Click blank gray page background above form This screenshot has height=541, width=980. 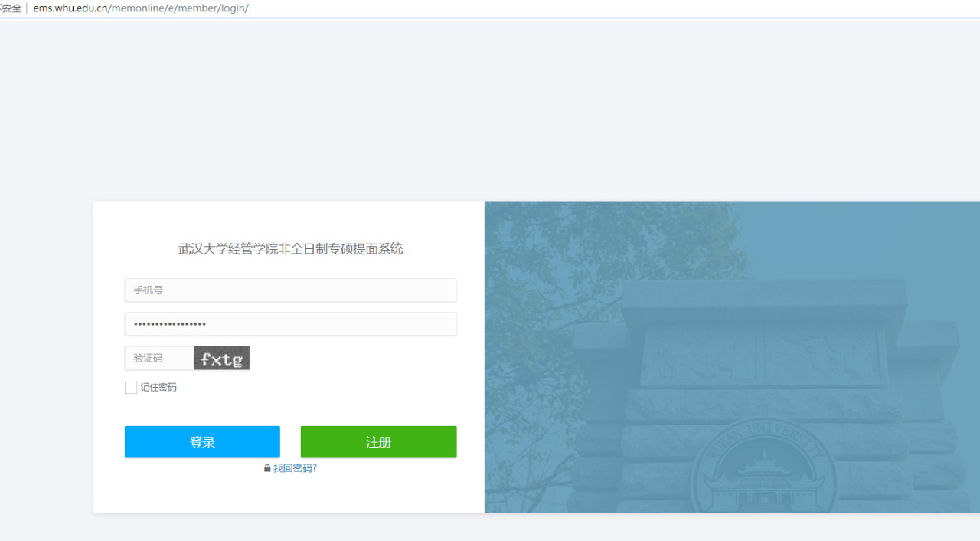click(x=490, y=115)
